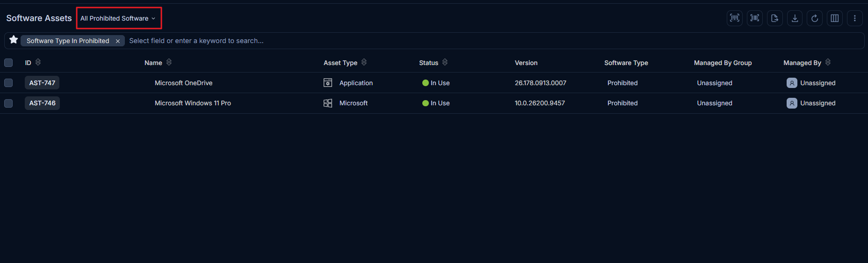
Task: Click the Version column header
Action: click(x=526, y=63)
